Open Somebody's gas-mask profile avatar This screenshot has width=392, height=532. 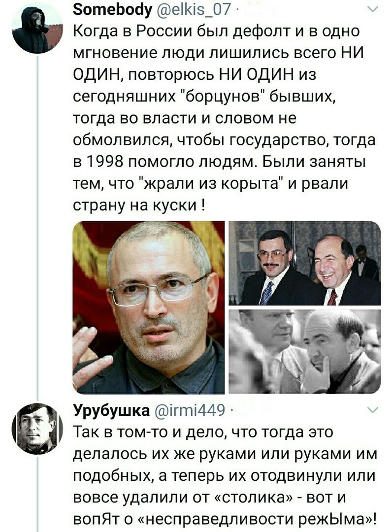37,29
